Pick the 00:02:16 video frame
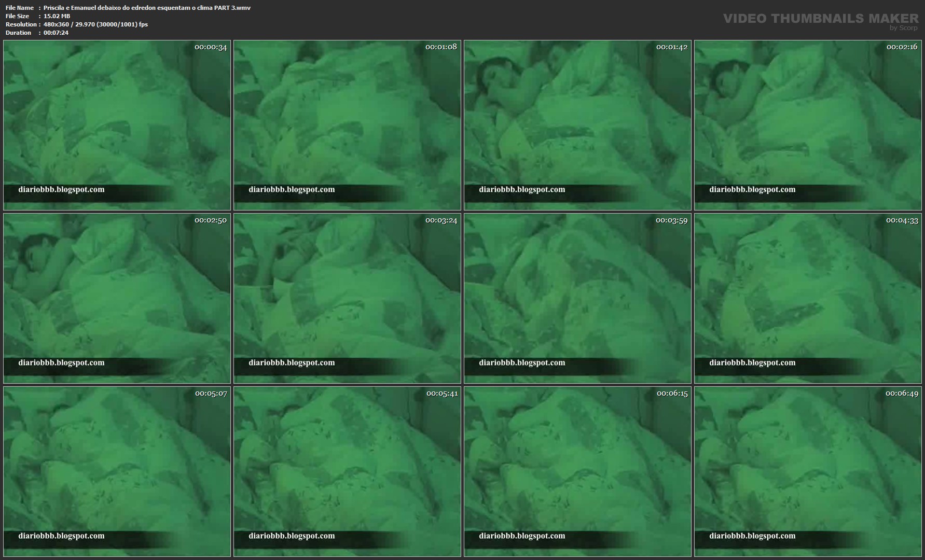The width and height of the screenshot is (925, 560). (808, 124)
